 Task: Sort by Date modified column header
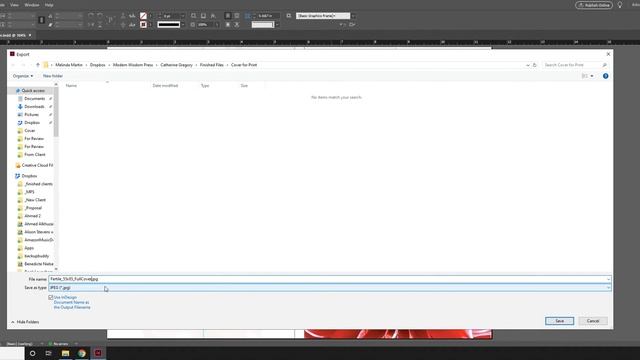(x=165, y=86)
